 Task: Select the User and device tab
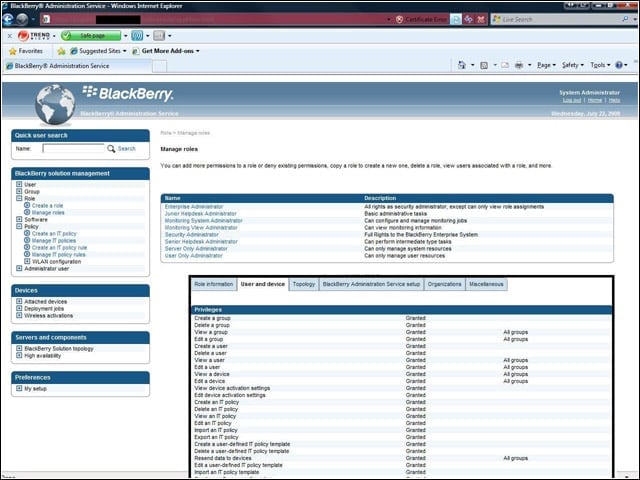click(x=263, y=284)
